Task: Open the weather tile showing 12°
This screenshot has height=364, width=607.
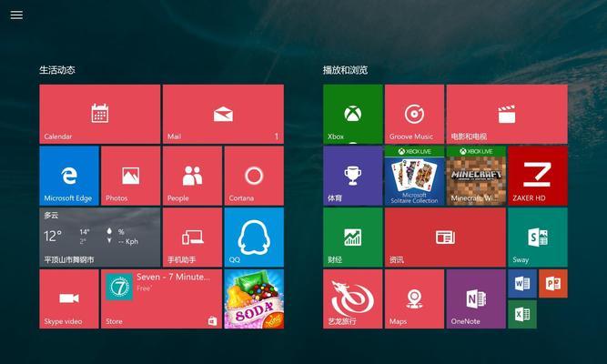Action: click(100, 238)
